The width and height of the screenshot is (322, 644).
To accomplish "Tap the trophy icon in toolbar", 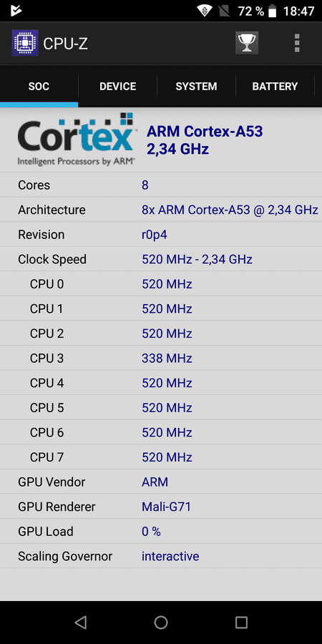I will (x=247, y=43).
